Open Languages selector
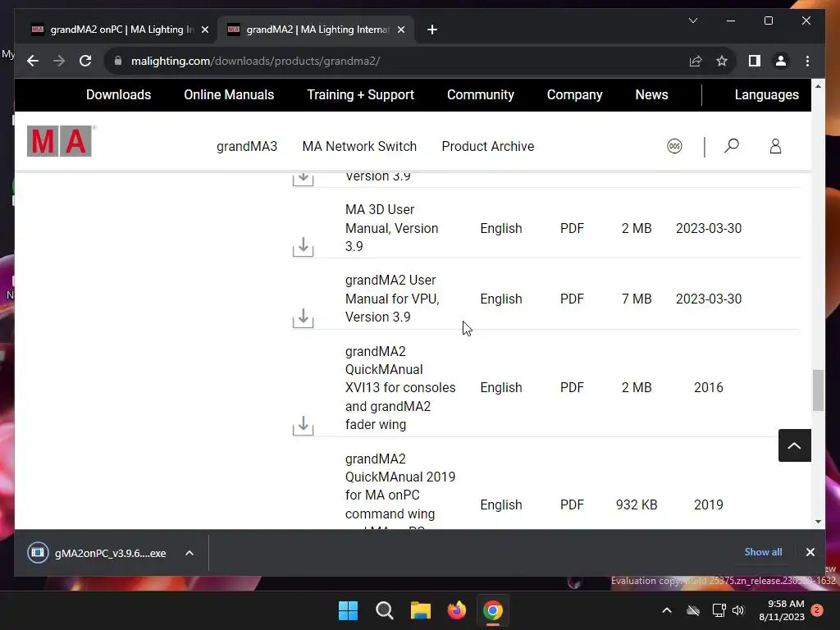The width and height of the screenshot is (840, 630). click(x=767, y=95)
